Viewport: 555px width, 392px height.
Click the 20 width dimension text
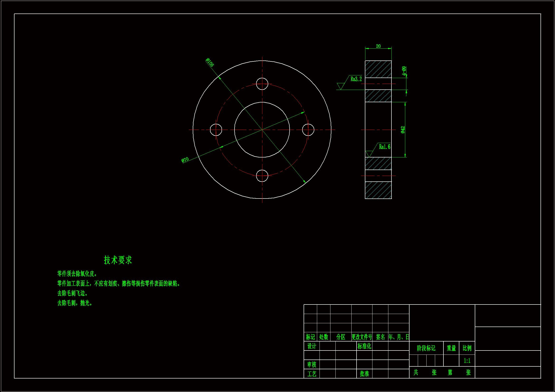pos(378,46)
